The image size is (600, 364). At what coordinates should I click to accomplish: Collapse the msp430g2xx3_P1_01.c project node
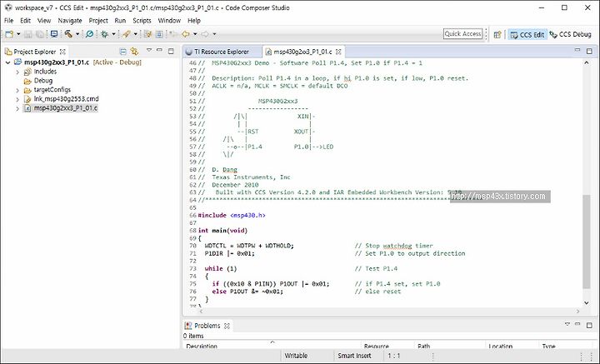7,62
